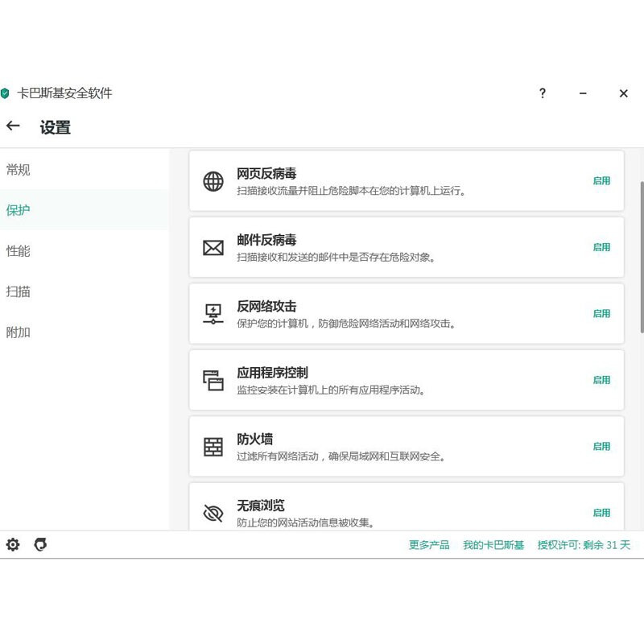Toggle 启用 status for 网页反病毒

pyautogui.click(x=601, y=180)
